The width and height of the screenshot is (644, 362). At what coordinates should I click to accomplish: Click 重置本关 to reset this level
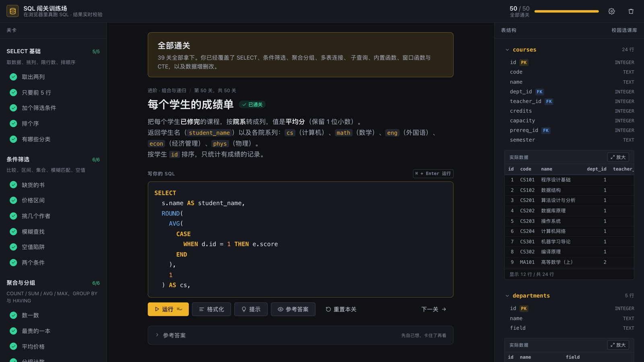341,309
